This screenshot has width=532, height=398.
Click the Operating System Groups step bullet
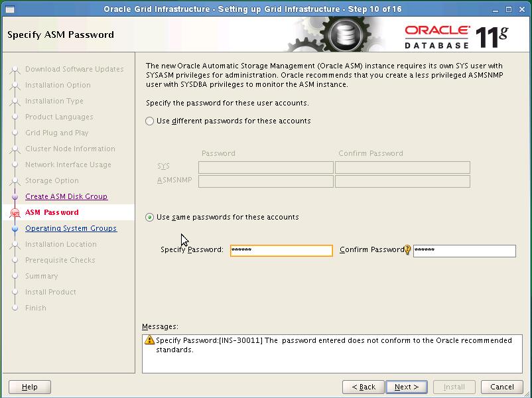15,229
